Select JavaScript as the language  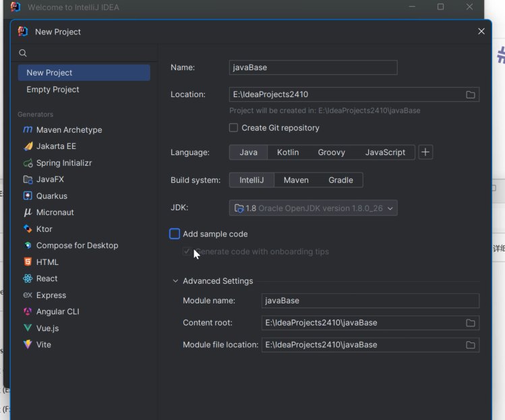pyautogui.click(x=385, y=152)
